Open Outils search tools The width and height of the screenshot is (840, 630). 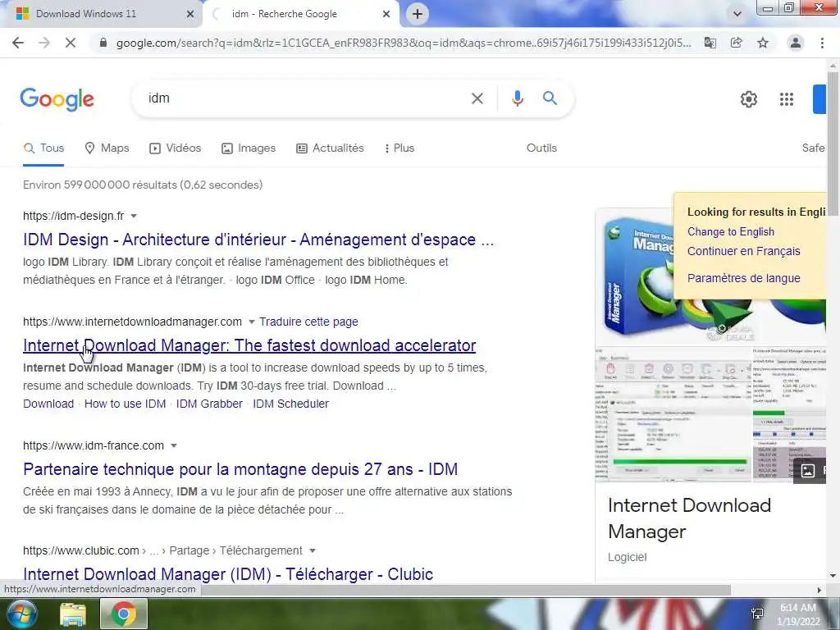tap(541, 148)
